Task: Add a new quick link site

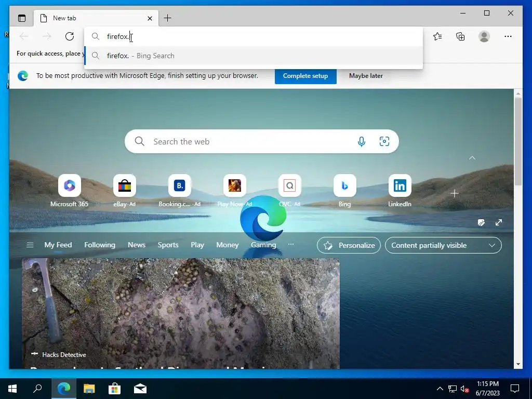Action: coord(454,194)
